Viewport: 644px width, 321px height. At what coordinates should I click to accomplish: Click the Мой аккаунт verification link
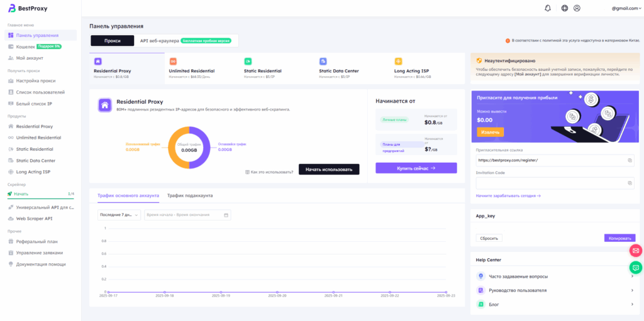click(528, 74)
